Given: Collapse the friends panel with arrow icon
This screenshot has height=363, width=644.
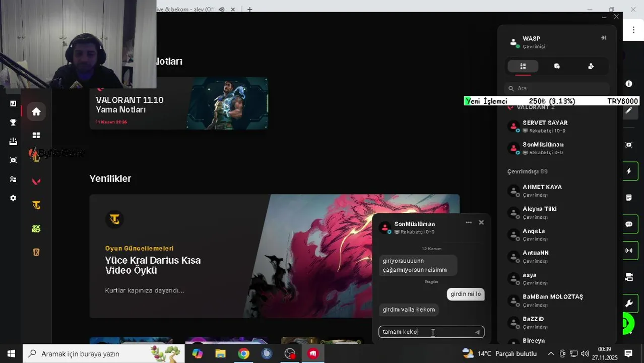Looking at the screenshot, I should (603, 38).
